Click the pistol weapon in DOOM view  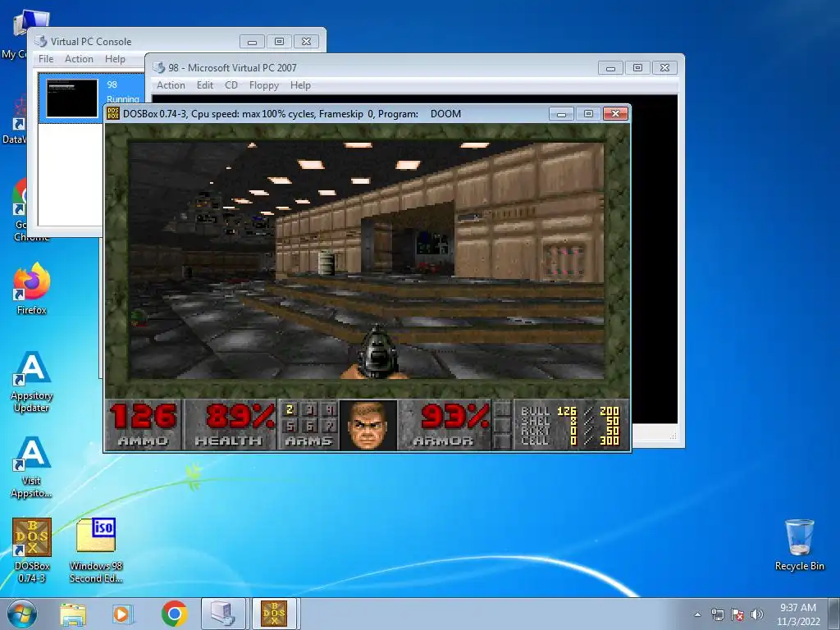(x=377, y=353)
